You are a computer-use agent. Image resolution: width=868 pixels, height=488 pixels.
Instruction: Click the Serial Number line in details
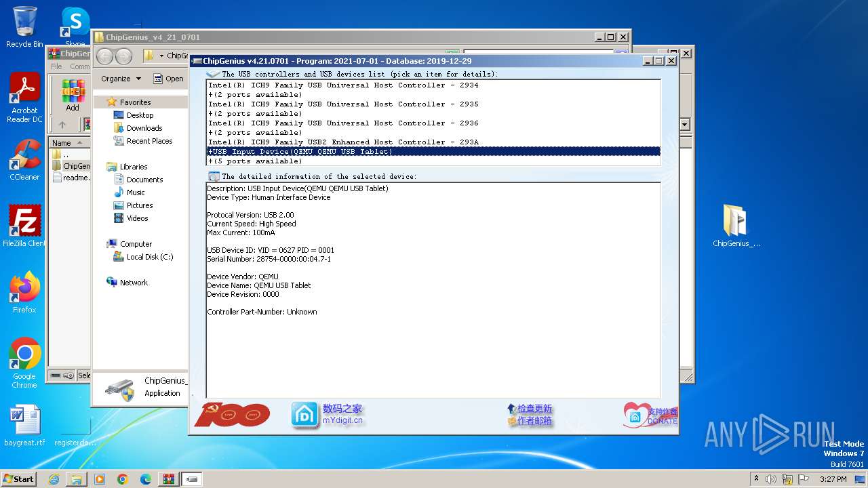pyautogui.click(x=269, y=259)
